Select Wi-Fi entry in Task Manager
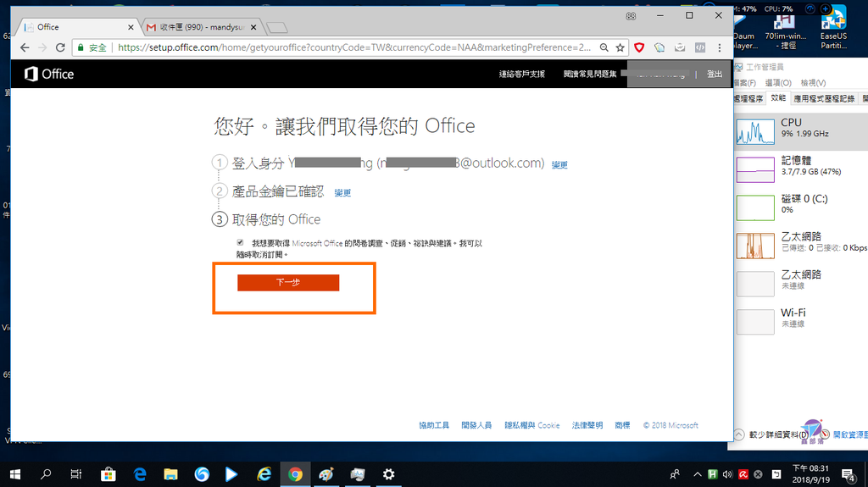The width and height of the screenshot is (868, 487). 801,321
